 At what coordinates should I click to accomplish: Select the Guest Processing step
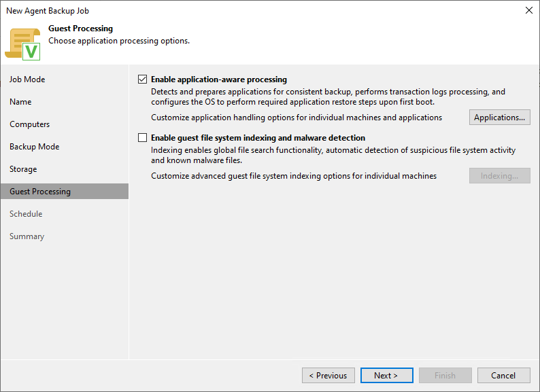[40, 192]
